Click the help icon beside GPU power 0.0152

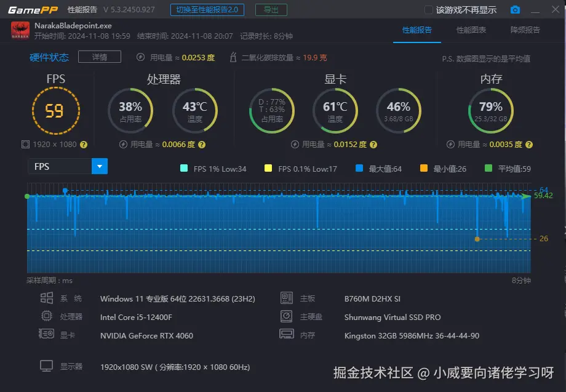[373, 145]
